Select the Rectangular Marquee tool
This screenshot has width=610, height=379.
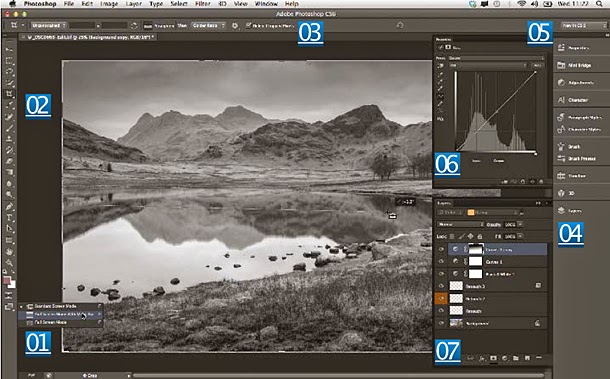(x=9, y=61)
